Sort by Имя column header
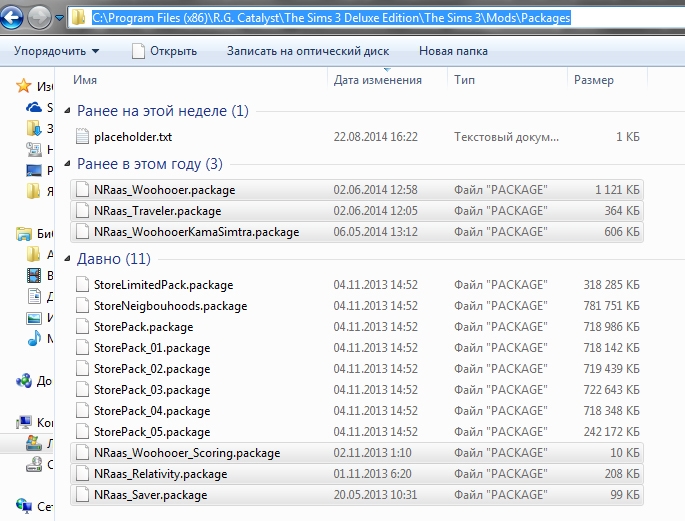Viewport: 685px width, 521px height. tap(85, 80)
